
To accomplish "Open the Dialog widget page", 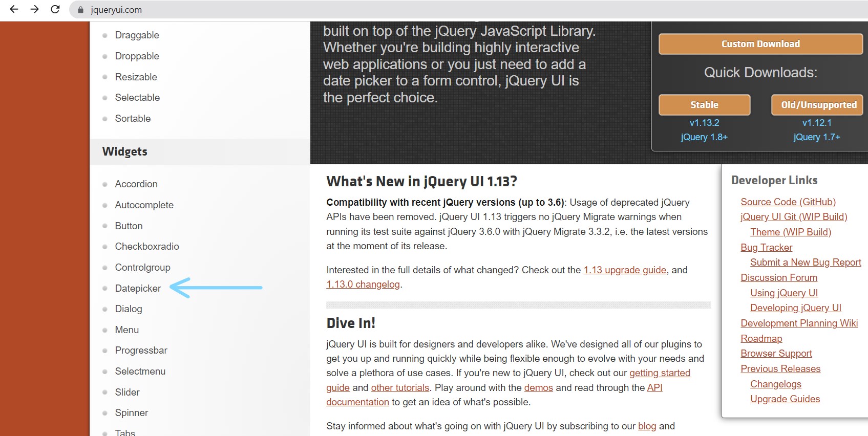I will pyautogui.click(x=129, y=309).
